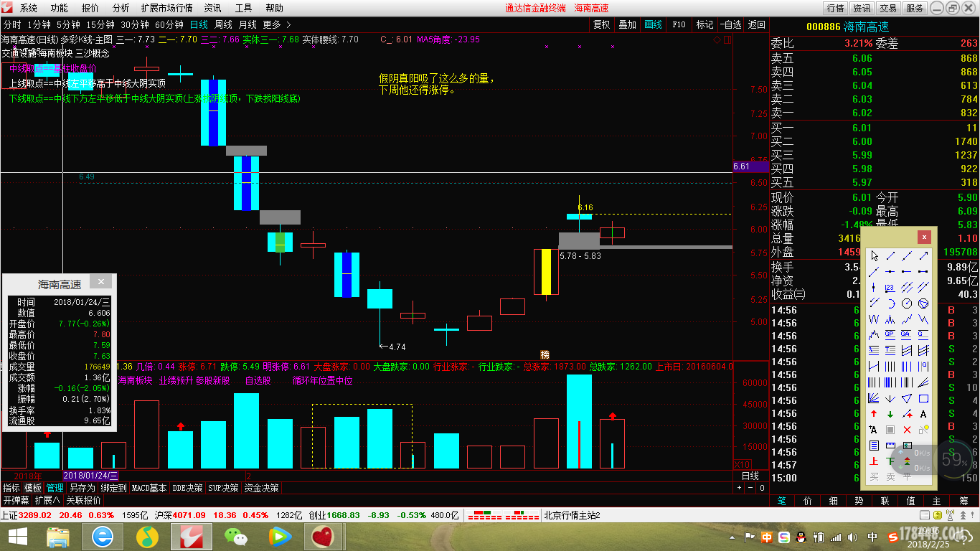
Task: Open the notes list tool in toolbox
Action: click(874, 446)
